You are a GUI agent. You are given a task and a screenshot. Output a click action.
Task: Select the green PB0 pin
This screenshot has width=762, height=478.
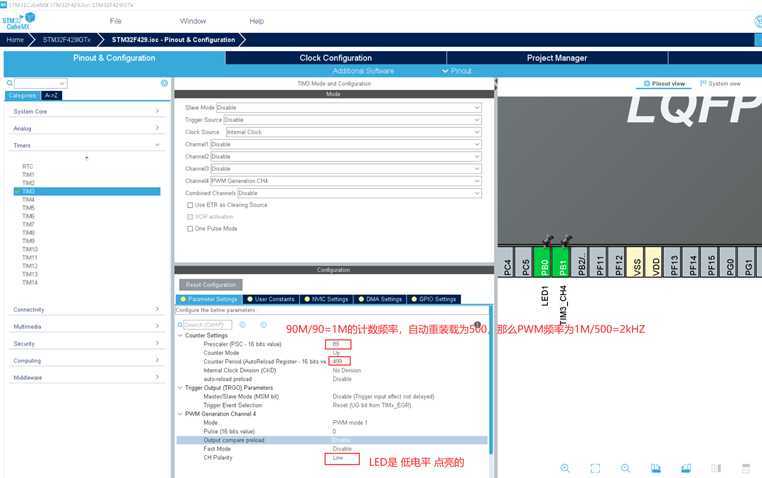point(544,262)
